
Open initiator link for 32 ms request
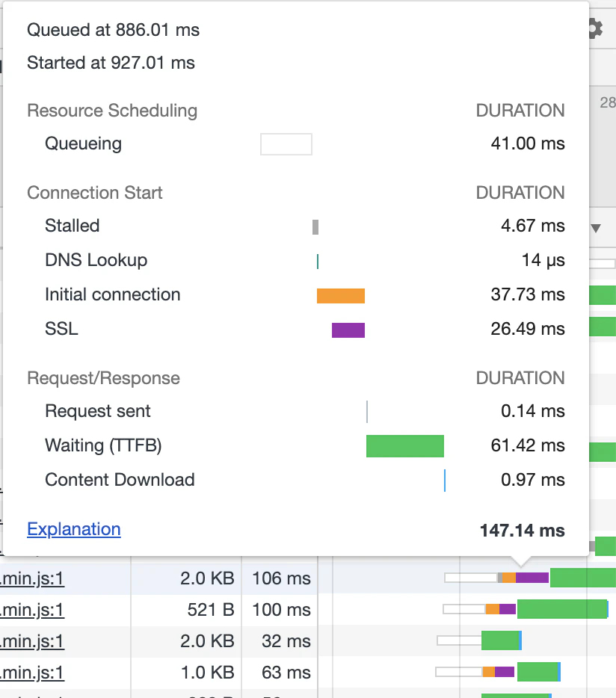32,641
